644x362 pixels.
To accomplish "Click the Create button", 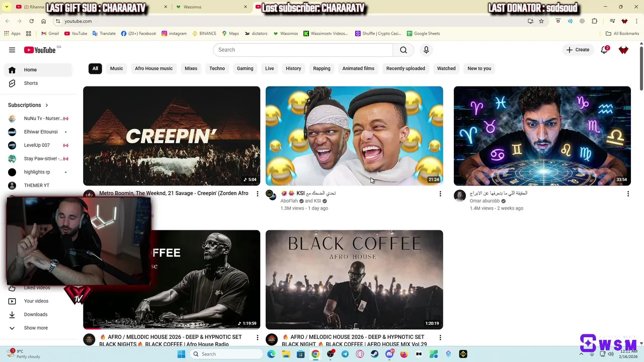I will click(x=578, y=50).
